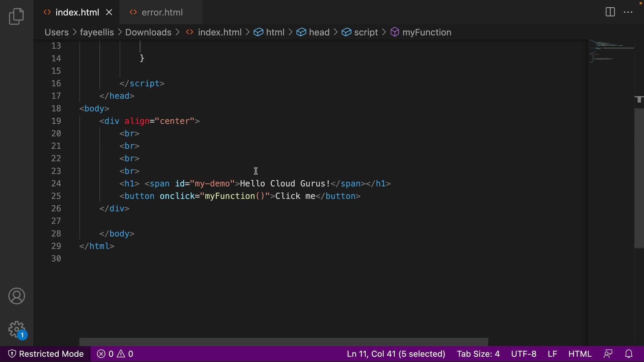The height and width of the screenshot is (362, 644).
Task: Expand the myFunction breadcrumb
Action: tap(426, 32)
